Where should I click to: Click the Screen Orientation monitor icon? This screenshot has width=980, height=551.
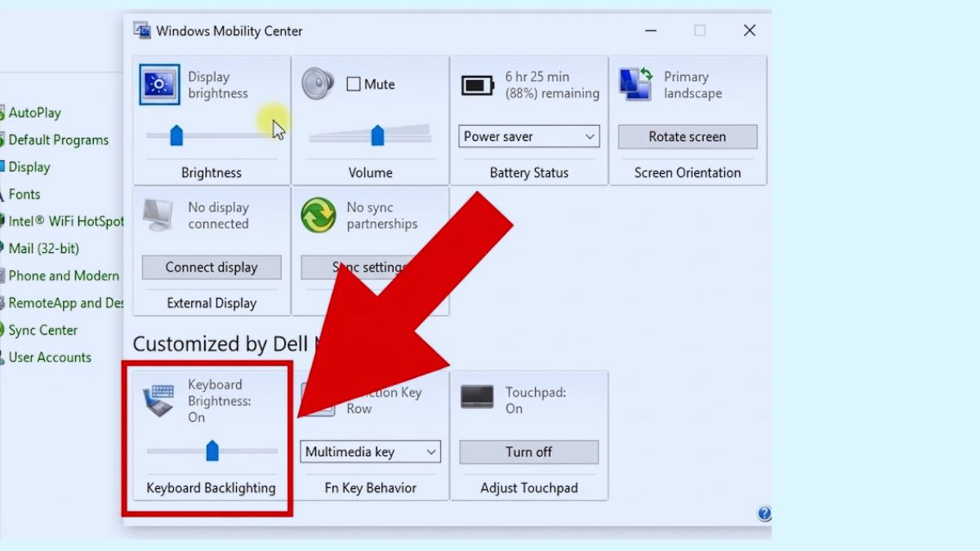pos(635,85)
